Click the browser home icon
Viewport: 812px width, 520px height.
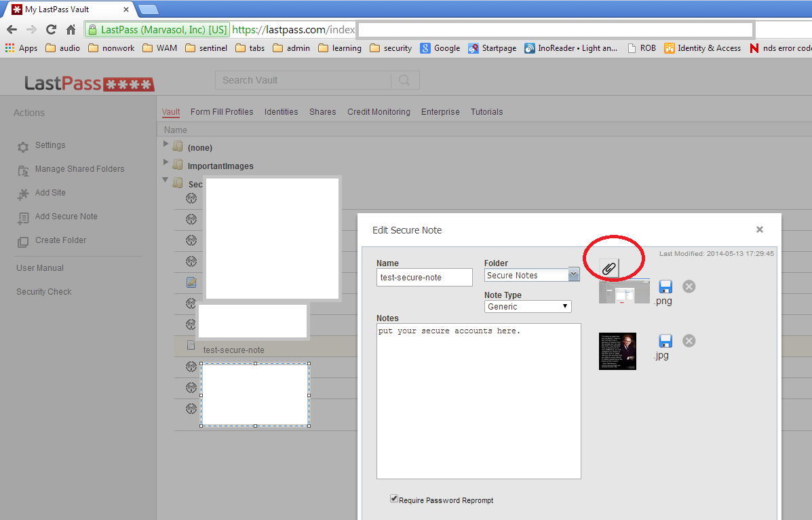[71, 30]
